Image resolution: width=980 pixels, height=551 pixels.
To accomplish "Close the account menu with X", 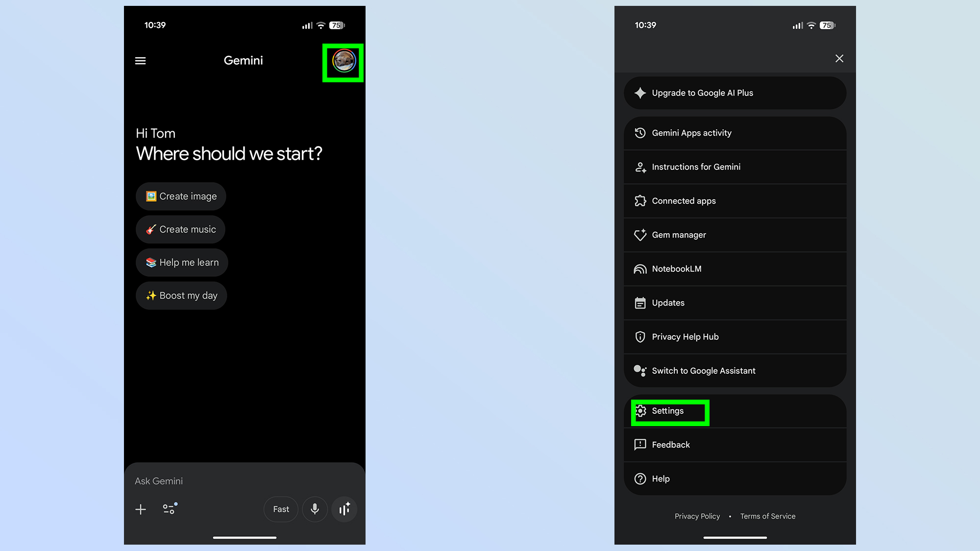I will 839,59.
